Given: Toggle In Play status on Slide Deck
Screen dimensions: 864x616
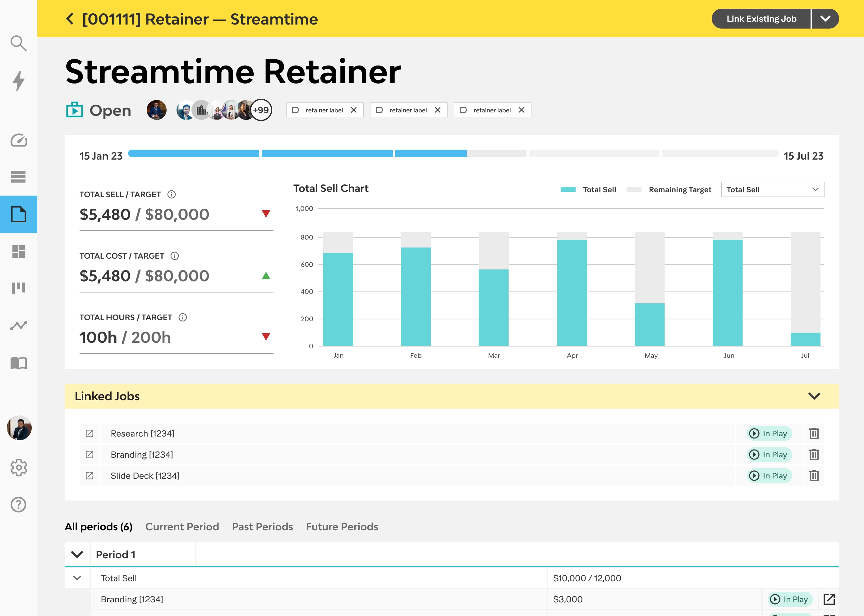Looking at the screenshot, I should click(769, 476).
